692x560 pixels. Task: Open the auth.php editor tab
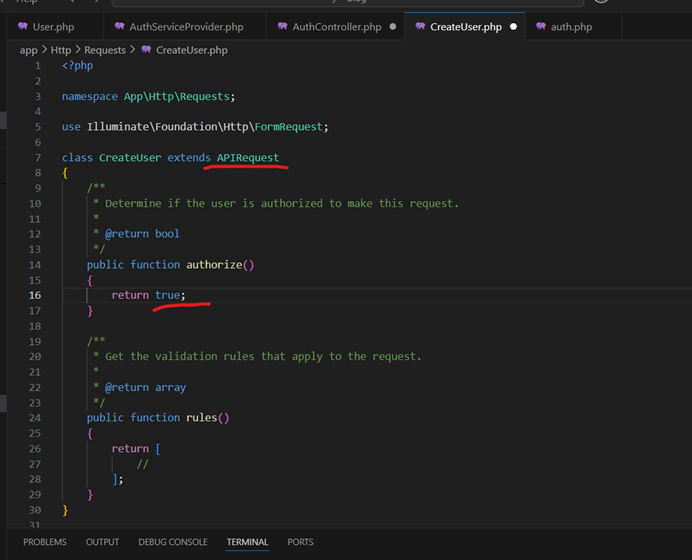pyautogui.click(x=571, y=27)
